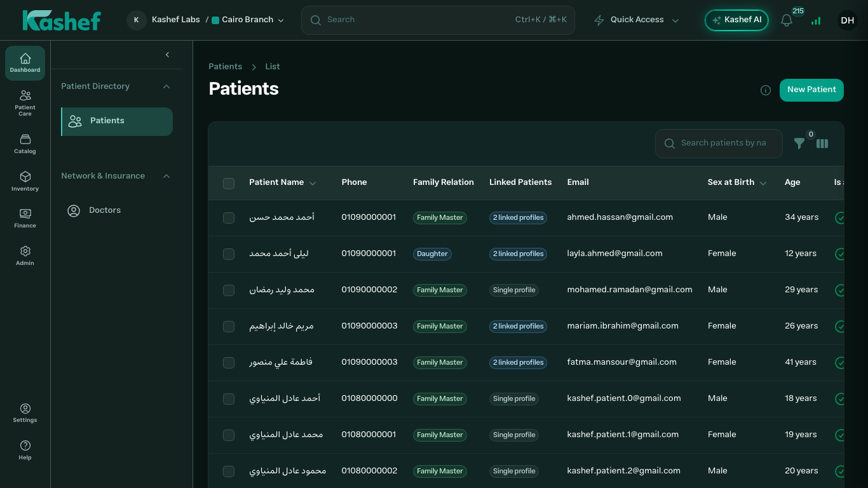Open the Catalog sidebar section

[x=25, y=144]
